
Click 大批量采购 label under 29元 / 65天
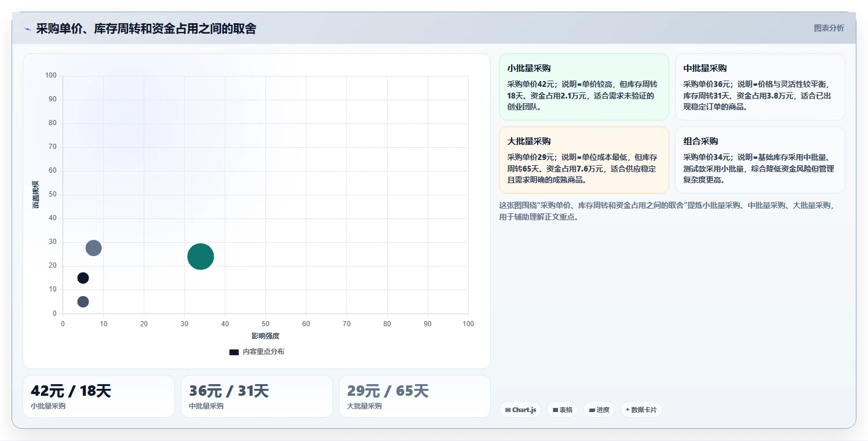[x=364, y=406]
